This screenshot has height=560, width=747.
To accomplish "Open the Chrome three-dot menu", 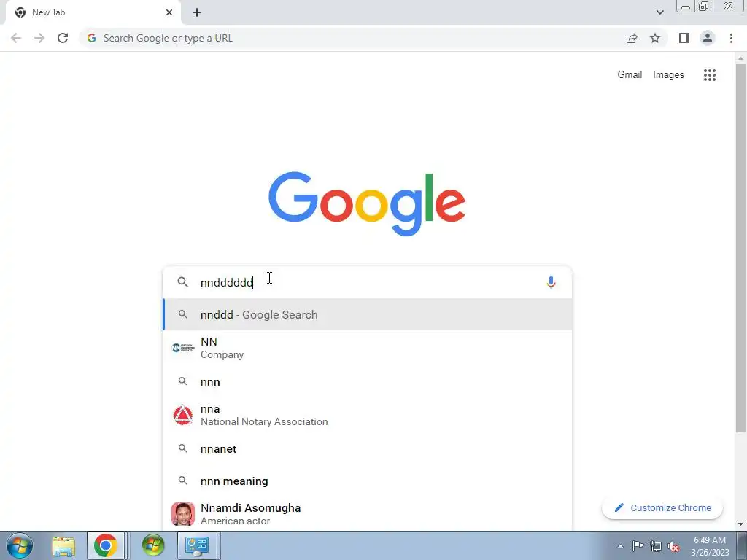I will [x=731, y=38].
